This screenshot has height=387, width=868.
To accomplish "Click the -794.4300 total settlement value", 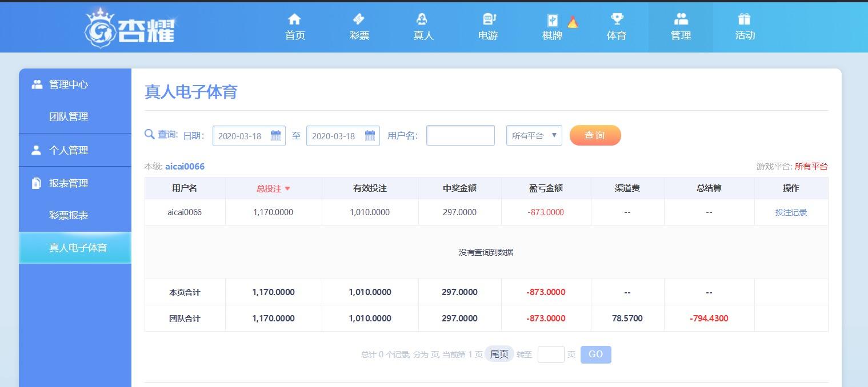I will pos(709,319).
